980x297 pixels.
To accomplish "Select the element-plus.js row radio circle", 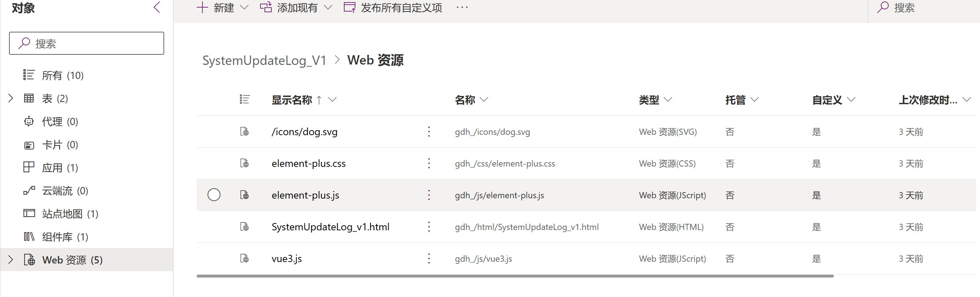I will coord(214,195).
